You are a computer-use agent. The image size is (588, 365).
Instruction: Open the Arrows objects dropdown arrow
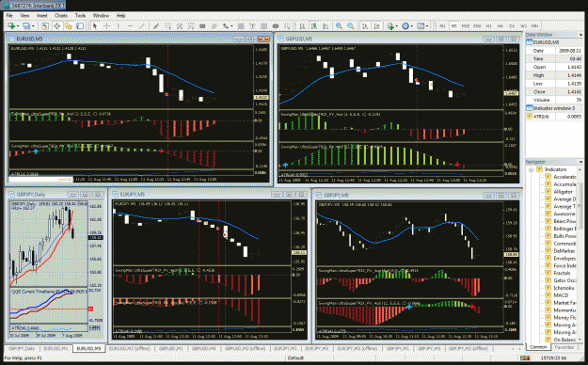tap(231, 26)
